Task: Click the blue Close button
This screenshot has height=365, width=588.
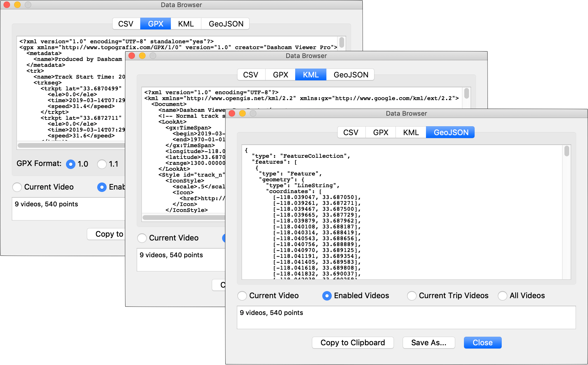Action: point(482,343)
